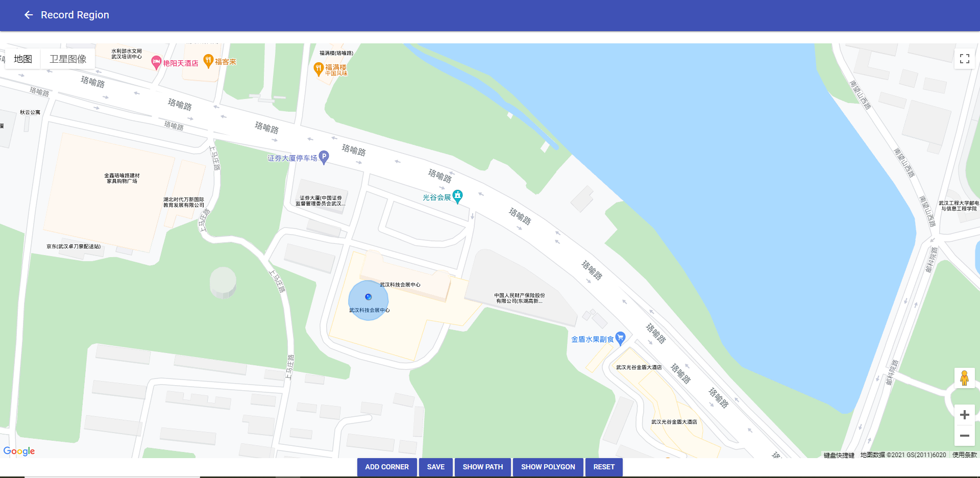Click the 武汉工程大学邮电 label
980x478 pixels.
959,206
